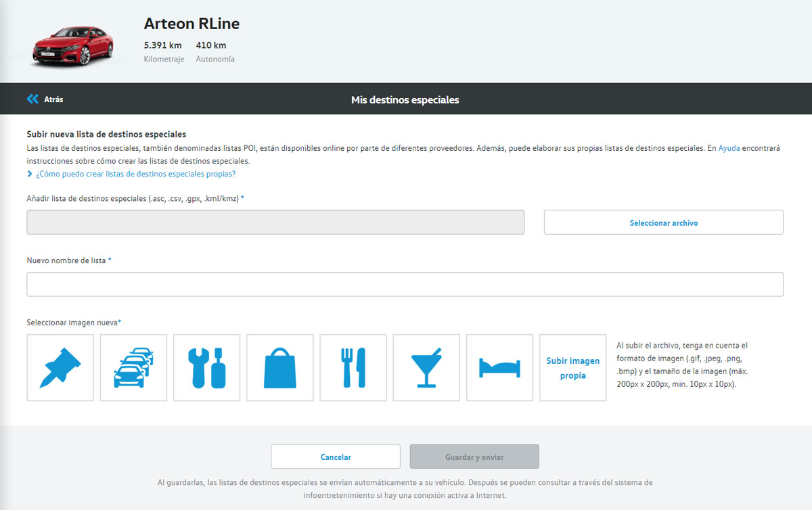Choose the fork and knife restaurant icon
This screenshot has height=510, width=812.
353,368
